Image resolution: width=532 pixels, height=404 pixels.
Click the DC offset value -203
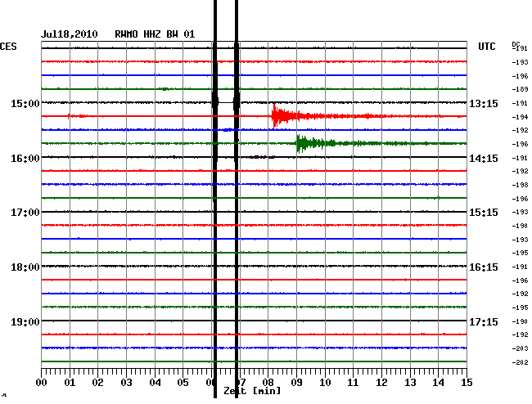(520, 348)
